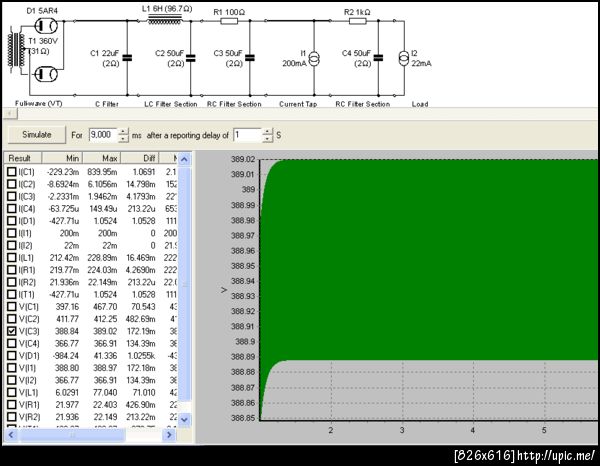Enable the V(I2) result checkbox
Image resolution: width=600 pixels, height=466 pixels.
pos(12,380)
